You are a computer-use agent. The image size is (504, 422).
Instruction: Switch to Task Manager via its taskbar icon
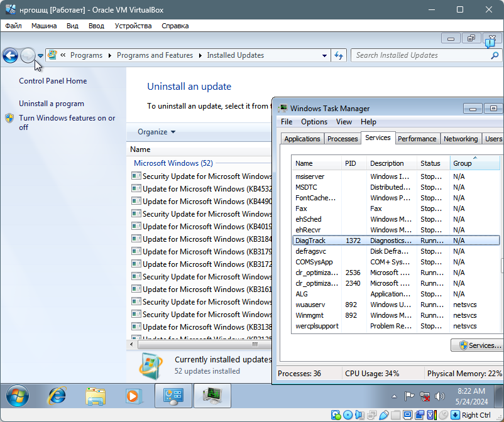212,396
